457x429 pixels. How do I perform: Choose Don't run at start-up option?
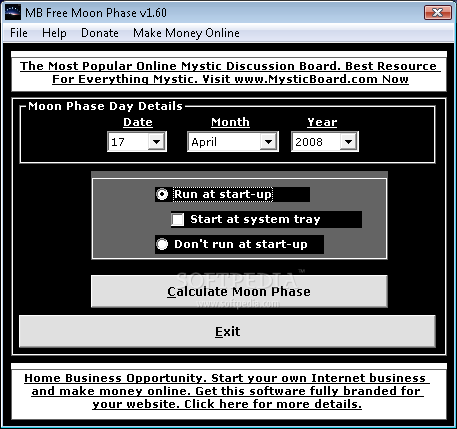pos(162,244)
